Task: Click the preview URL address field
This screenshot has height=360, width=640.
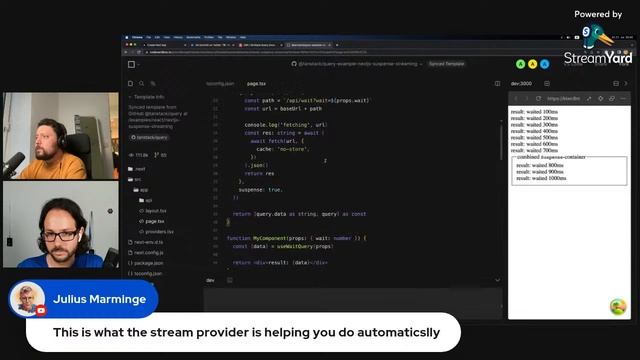Action: click(x=564, y=99)
